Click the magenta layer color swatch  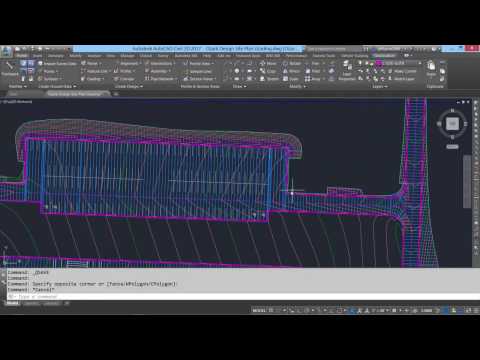379,63
